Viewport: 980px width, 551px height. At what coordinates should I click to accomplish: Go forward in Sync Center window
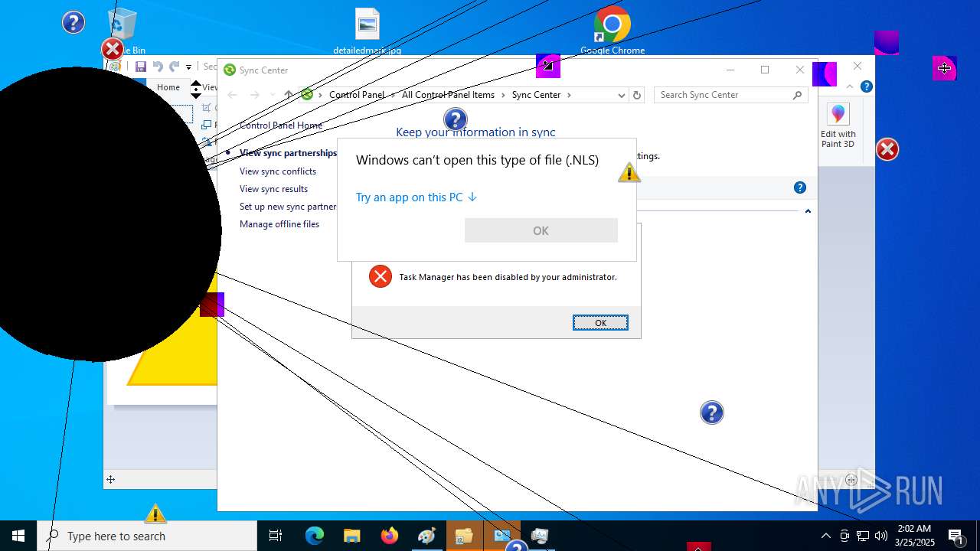(x=255, y=95)
